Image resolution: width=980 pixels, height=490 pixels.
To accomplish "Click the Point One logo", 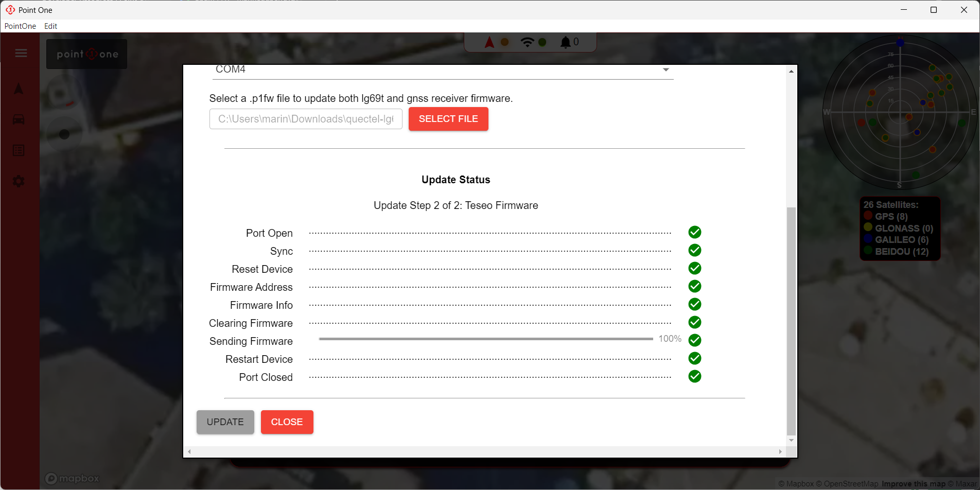I will [87, 54].
